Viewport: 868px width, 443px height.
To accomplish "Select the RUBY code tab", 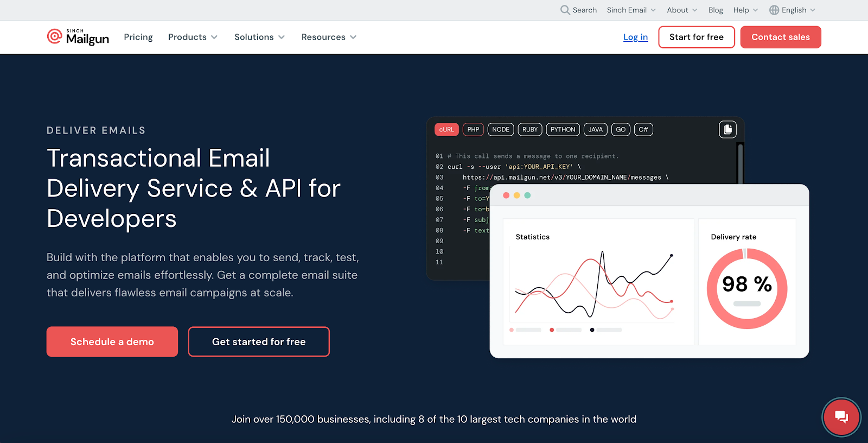I will click(530, 129).
